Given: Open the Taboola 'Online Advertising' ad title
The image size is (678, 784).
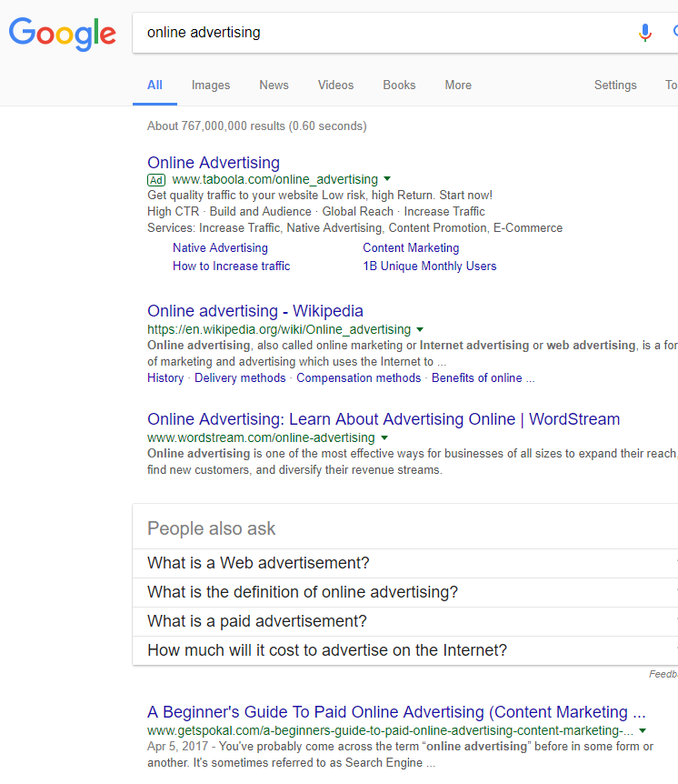Looking at the screenshot, I should point(214,163).
